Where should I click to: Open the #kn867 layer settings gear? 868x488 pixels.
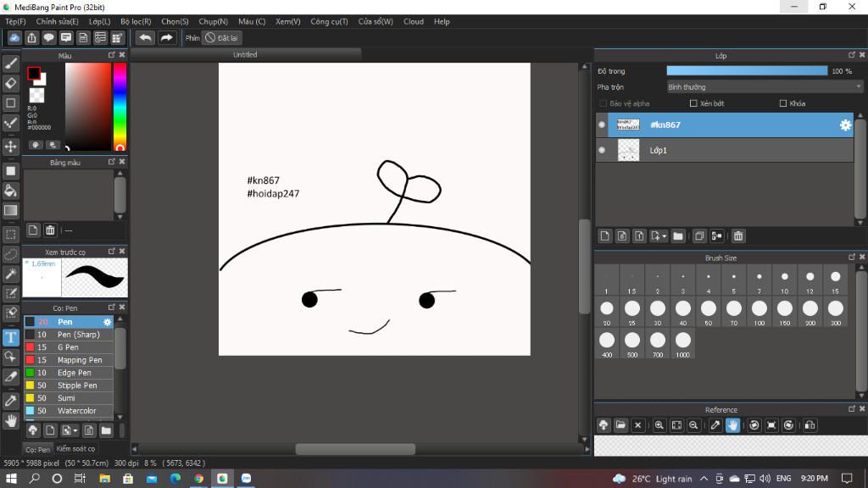pyautogui.click(x=845, y=125)
